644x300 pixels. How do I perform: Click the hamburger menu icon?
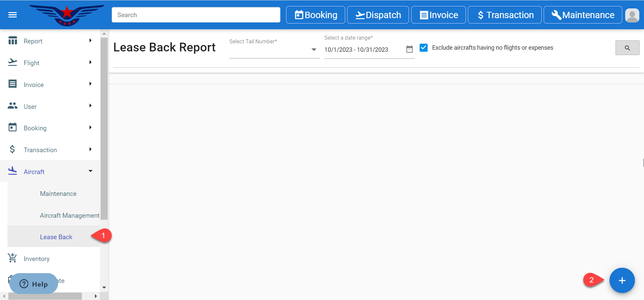12,15
